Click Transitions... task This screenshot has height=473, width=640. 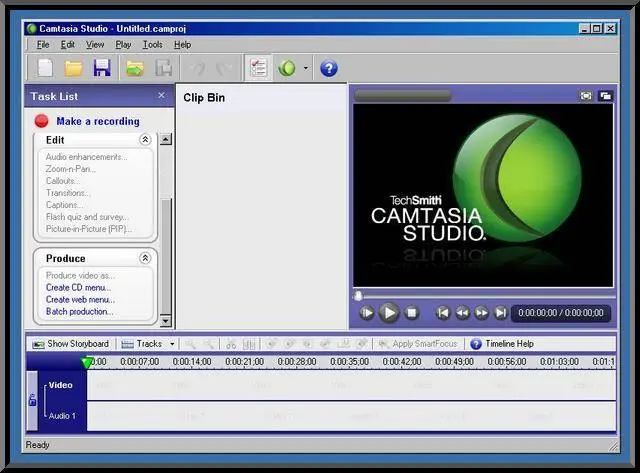tap(68, 193)
